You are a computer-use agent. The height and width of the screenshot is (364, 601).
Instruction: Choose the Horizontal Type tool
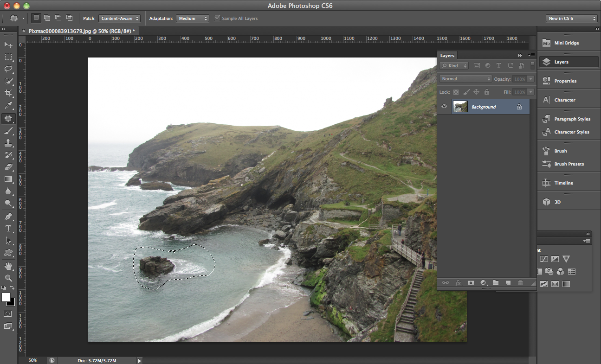point(8,229)
